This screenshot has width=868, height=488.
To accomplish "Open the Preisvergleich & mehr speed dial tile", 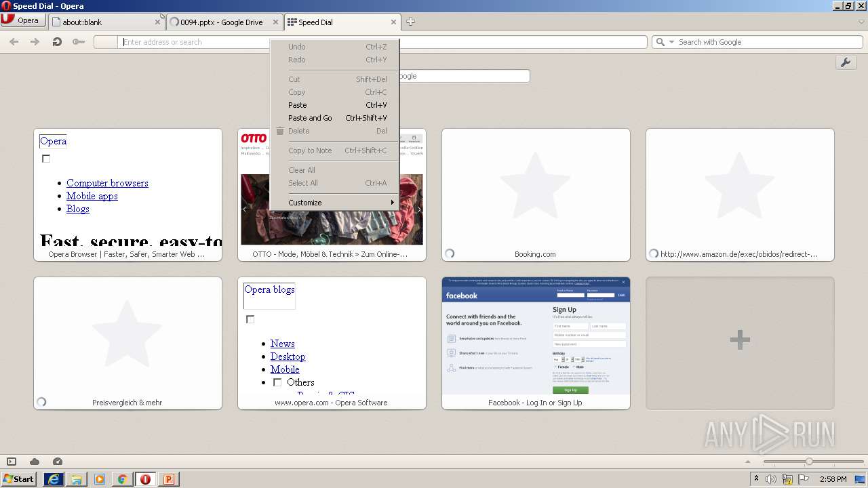I will coord(127,343).
